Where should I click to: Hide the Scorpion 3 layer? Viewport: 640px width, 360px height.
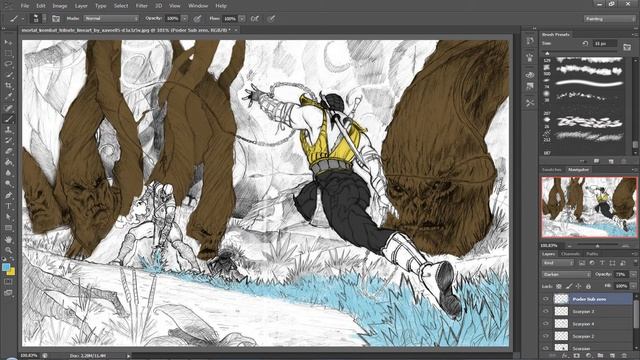tap(546, 311)
